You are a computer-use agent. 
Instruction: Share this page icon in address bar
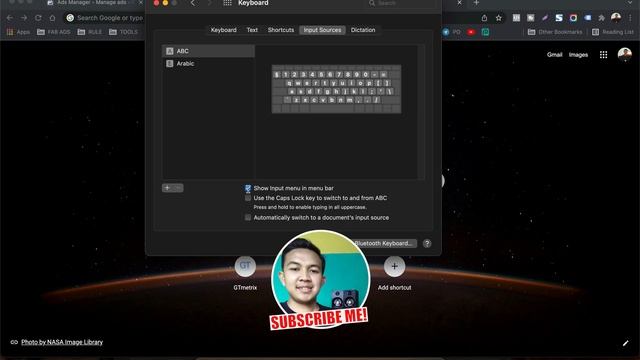click(x=484, y=18)
